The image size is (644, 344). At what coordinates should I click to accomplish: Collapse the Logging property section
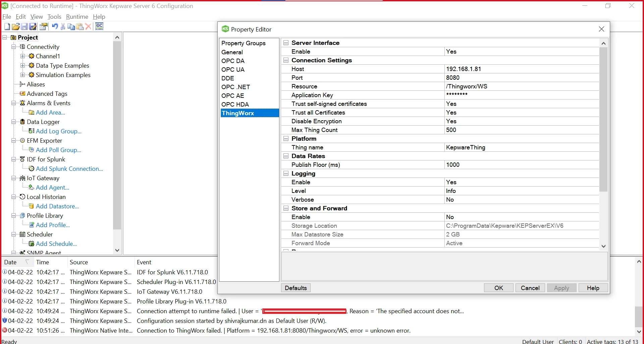pos(286,173)
